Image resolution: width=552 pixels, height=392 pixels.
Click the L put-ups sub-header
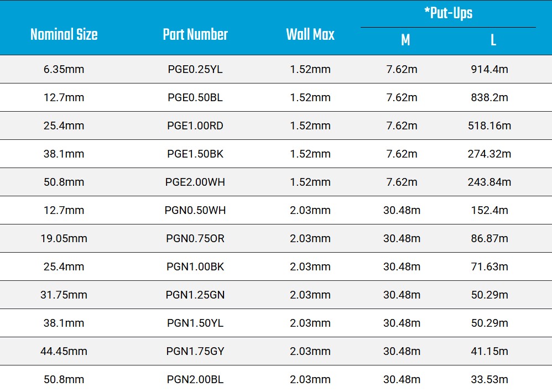click(493, 40)
